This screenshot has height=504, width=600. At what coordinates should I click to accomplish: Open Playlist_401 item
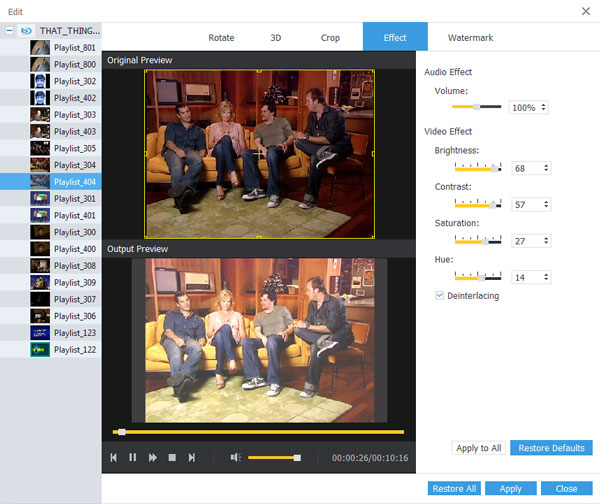click(x=51, y=215)
